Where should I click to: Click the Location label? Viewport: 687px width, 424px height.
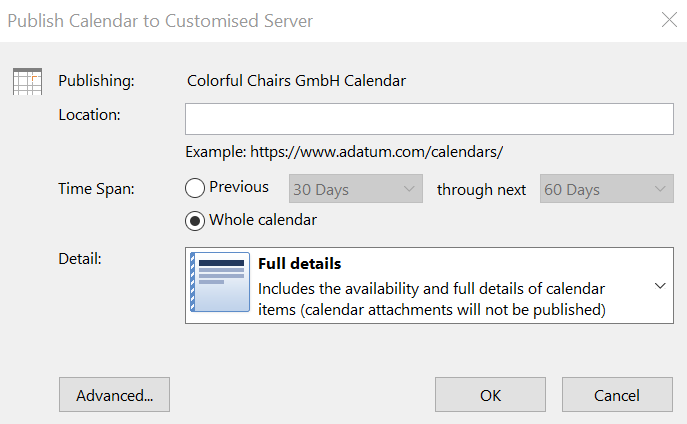point(89,114)
